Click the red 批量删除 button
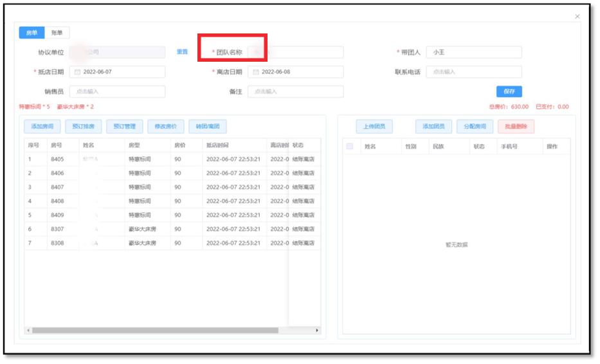 point(516,126)
